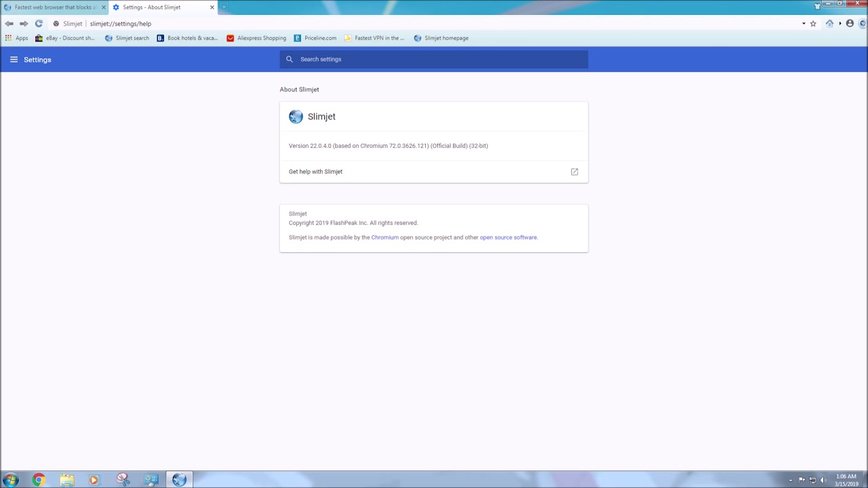This screenshot has height=488, width=868.
Task: Open the eBay - Discount bookmark
Action: pos(65,38)
